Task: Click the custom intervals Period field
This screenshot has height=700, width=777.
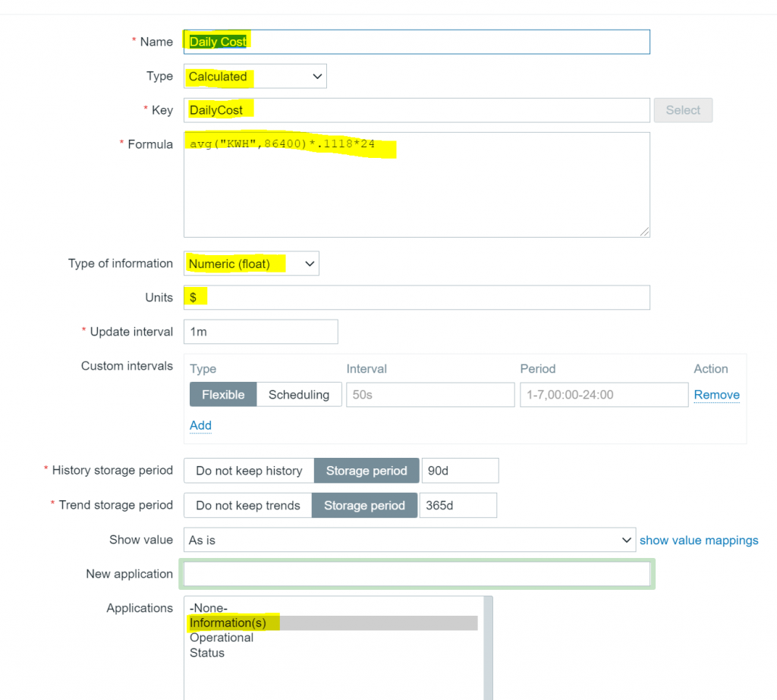Action: coord(603,395)
